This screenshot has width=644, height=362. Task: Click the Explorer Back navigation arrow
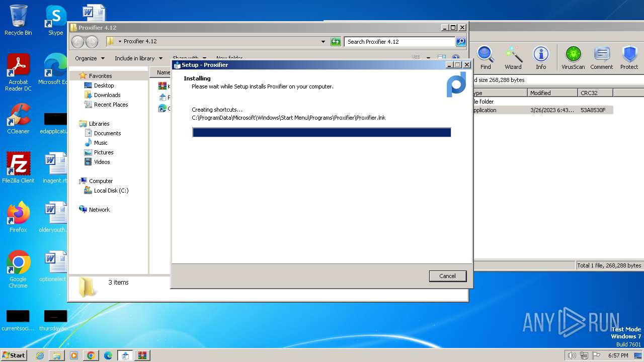[78, 42]
